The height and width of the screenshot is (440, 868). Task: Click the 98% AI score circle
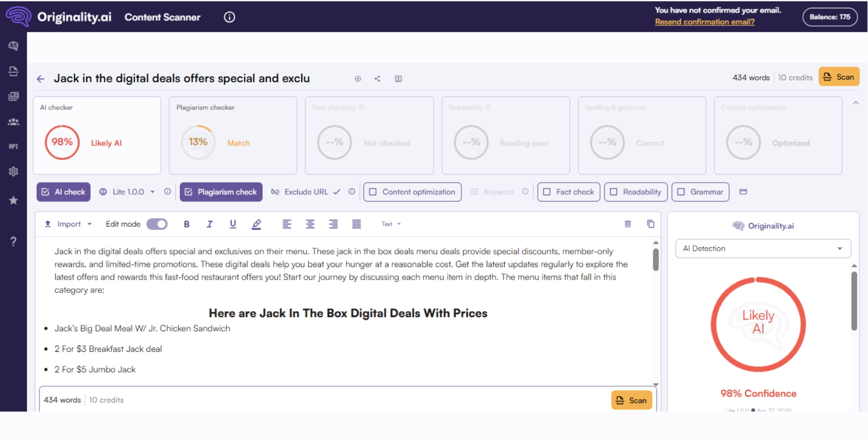coord(62,142)
